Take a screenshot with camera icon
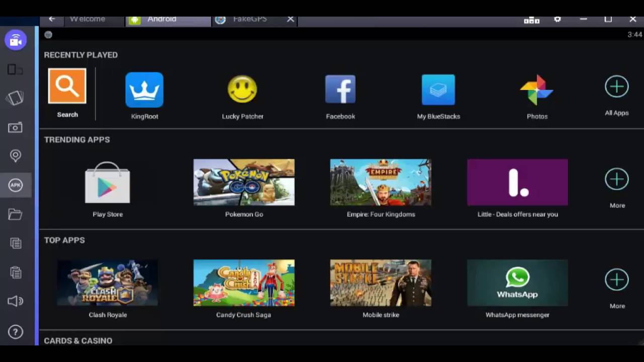Image resolution: width=644 pixels, height=362 pixels. coord(15,128)
